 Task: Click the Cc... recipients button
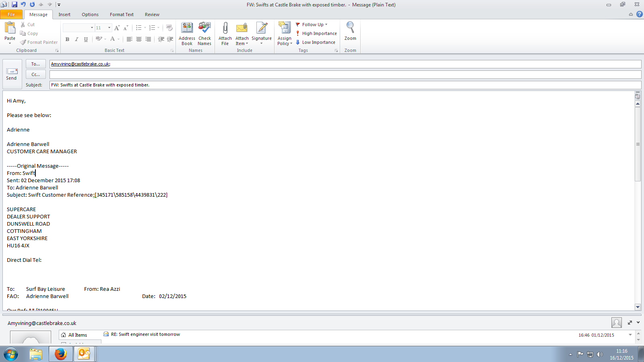pyautogui.click(x=36, y=74)
